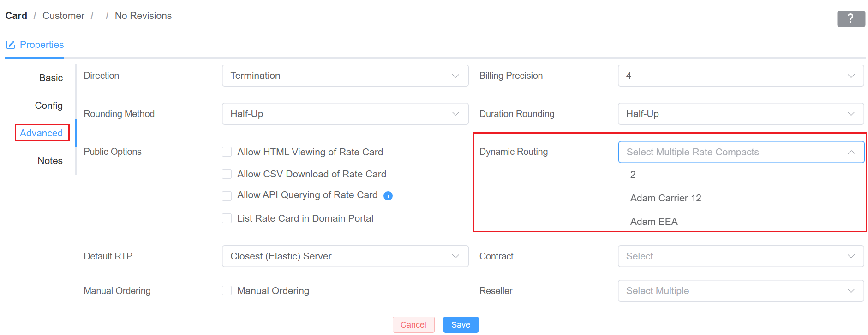Tick Allow API Querying of Rate Card
Screen dimensions: 868x335
pyautogui.click(x=227, y=196)
